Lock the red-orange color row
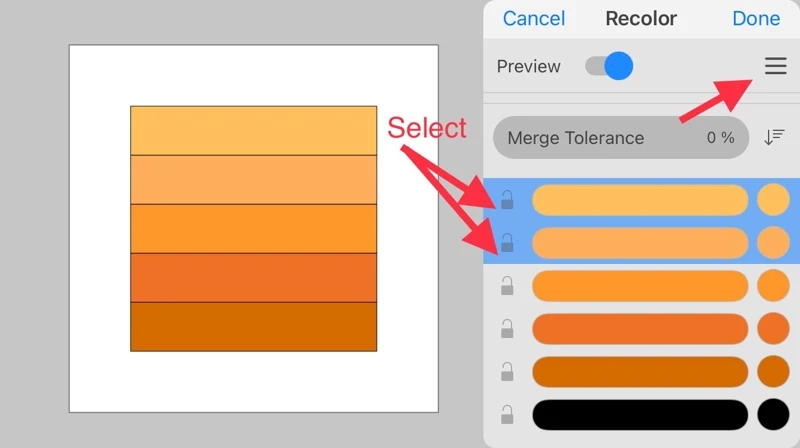Screen dimensions: 800x448 (507, 329)
